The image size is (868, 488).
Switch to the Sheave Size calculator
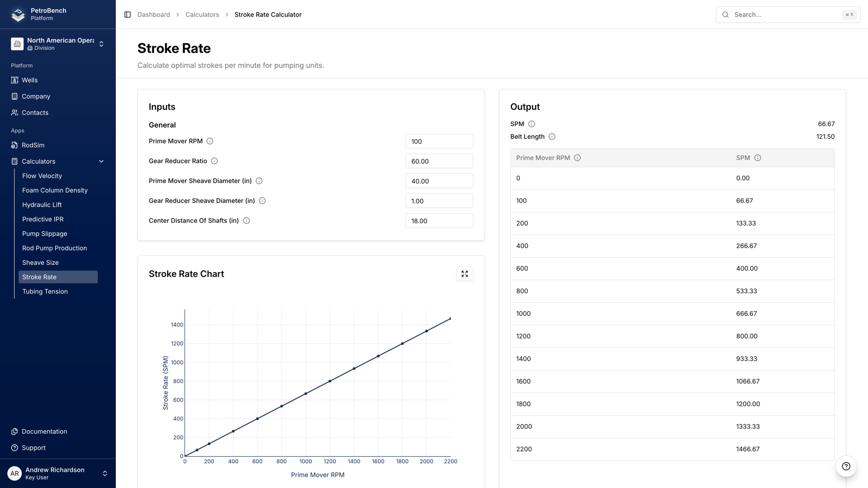[x=40, y=263]
